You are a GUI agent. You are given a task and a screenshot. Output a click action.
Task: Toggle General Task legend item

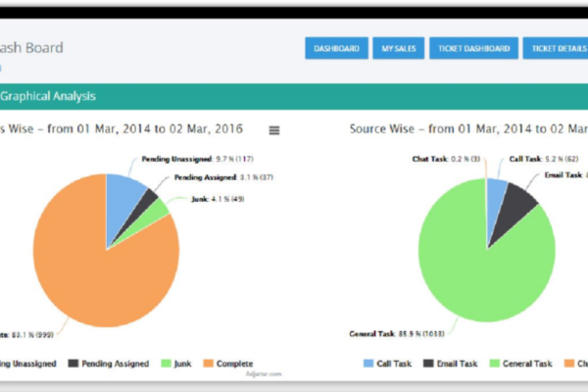[x=521, y=364]
